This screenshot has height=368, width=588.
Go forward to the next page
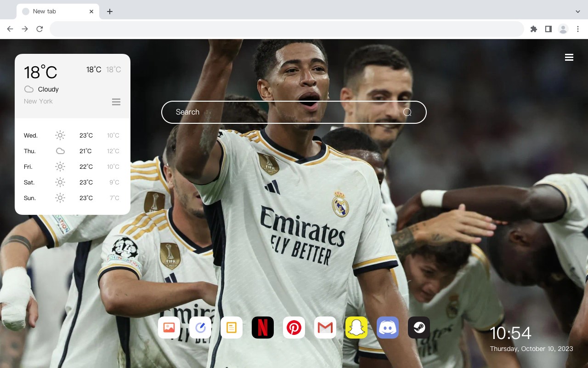coord(25,29)
